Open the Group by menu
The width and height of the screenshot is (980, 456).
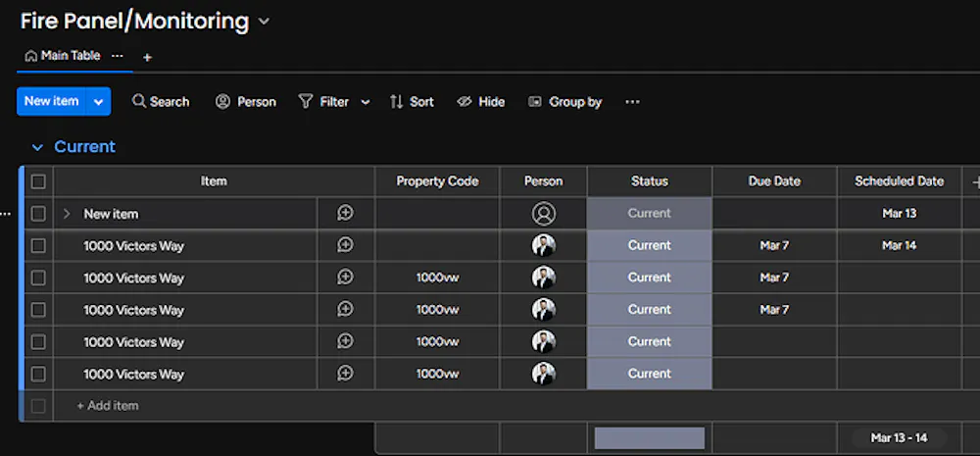point(564,102)
